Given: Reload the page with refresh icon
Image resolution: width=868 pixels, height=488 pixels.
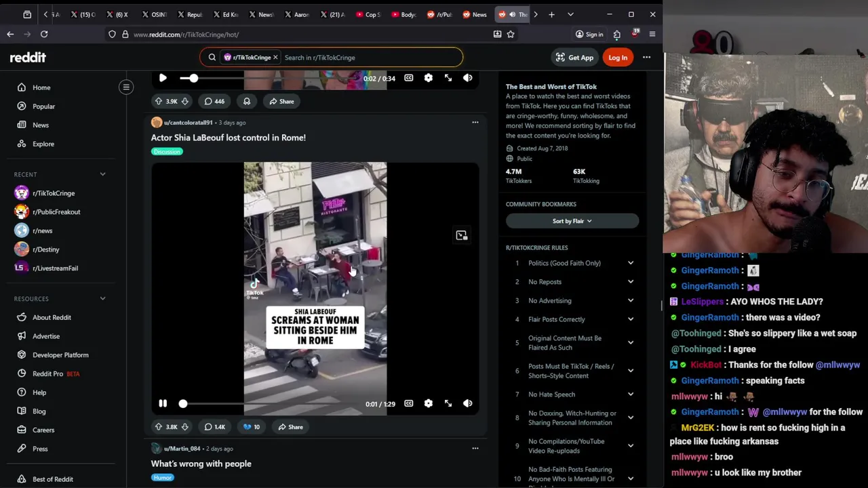Looking at the screenshot, I should pyautogui.click(x=44, y=34).
